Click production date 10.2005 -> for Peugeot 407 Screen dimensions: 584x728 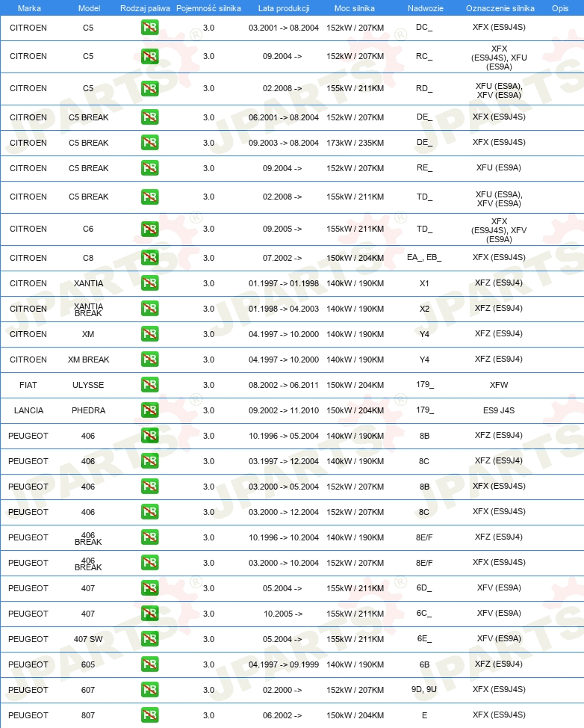283,614
